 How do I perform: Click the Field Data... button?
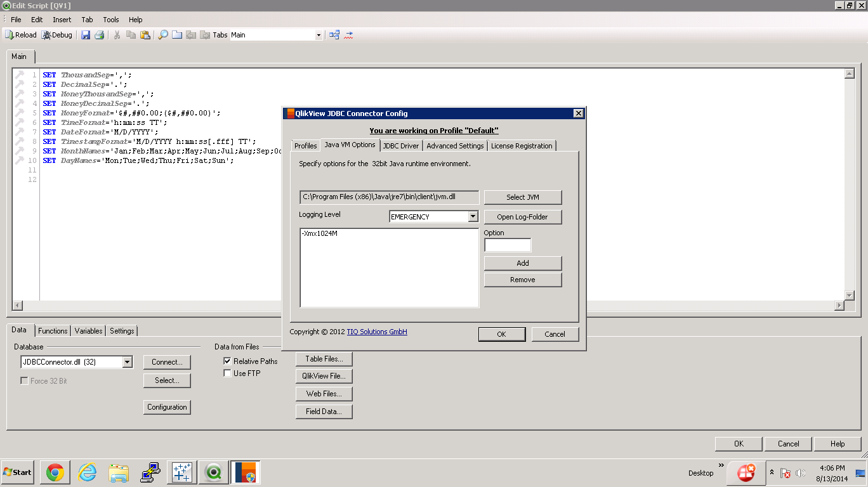[324, 412]
